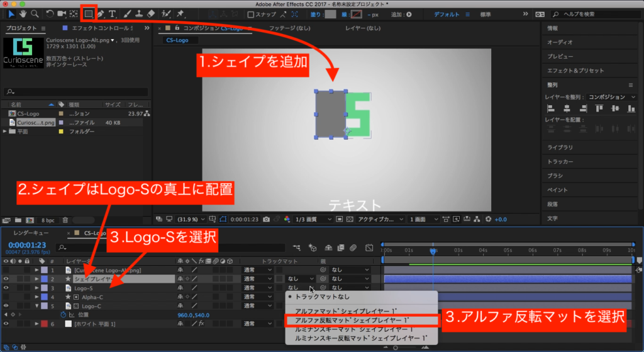Image resolution: width=644 pixels, height=352 pixels.
Task: Switch to the レンダーキュー tab
Action: click(31, 233)
